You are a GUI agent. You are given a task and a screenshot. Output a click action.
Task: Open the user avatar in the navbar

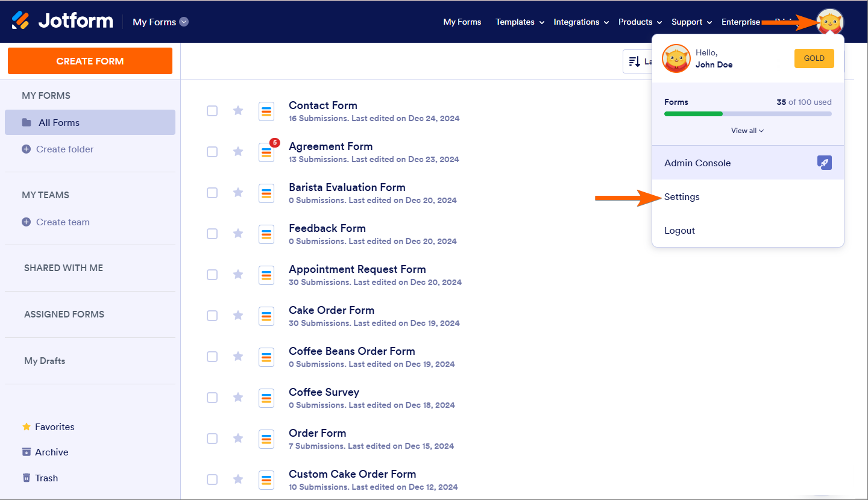[830, 23]
